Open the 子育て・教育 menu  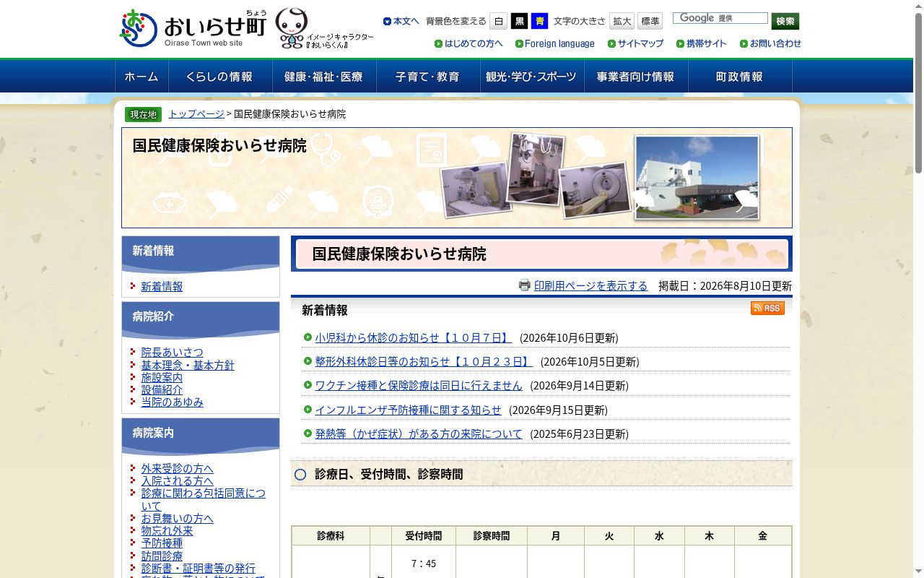[x=428, y=77]
